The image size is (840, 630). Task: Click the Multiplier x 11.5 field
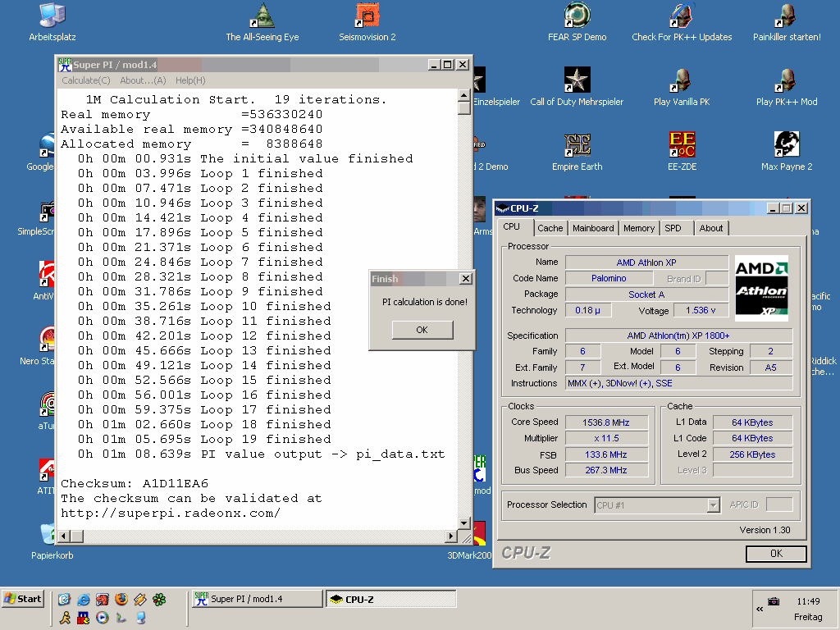pyautogui.click(x=606, y=438)
